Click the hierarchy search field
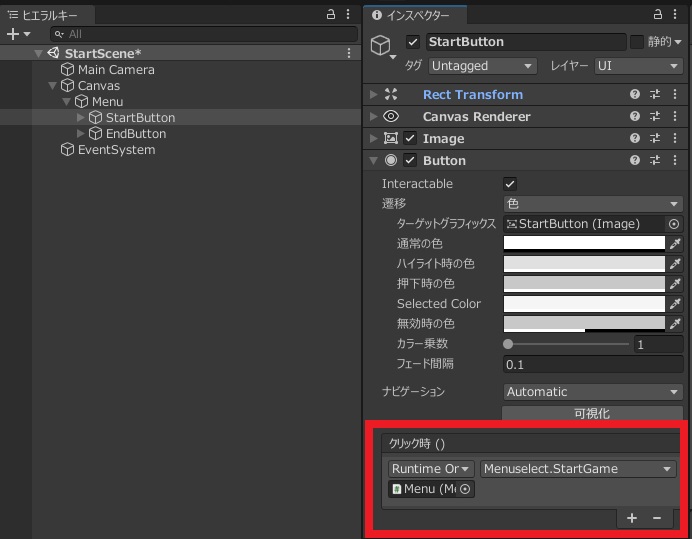Image resolution: width=692 pixels, height=539 pixels. tap(203, 34)
